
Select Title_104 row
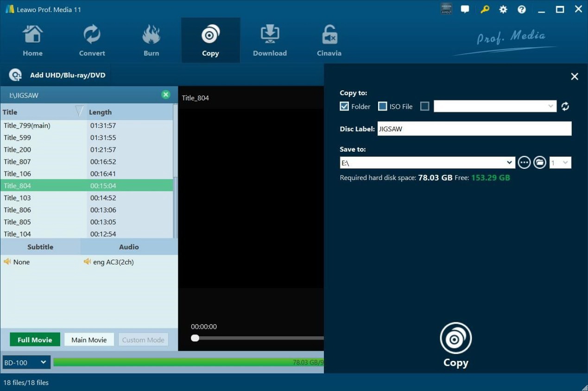(87, 233)
